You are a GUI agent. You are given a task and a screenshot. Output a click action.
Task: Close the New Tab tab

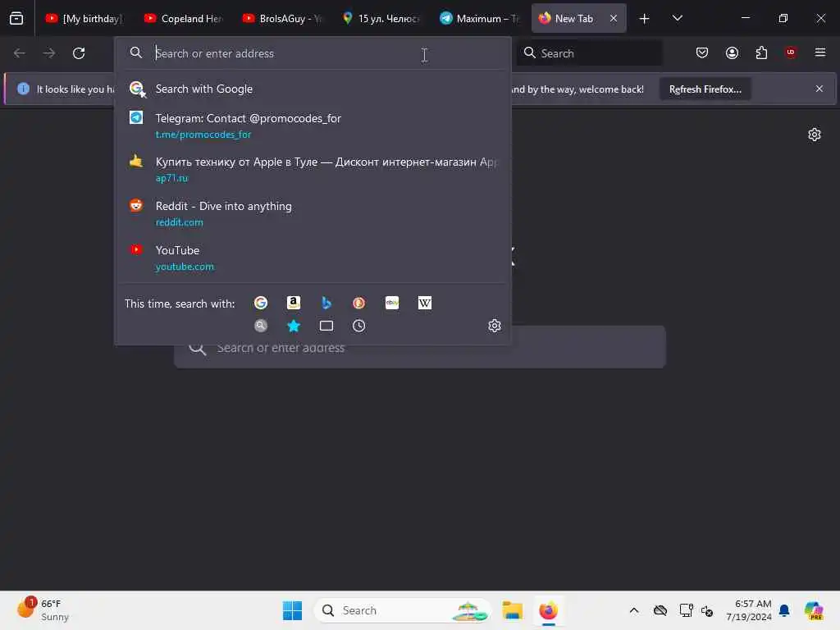coord(614,19)
